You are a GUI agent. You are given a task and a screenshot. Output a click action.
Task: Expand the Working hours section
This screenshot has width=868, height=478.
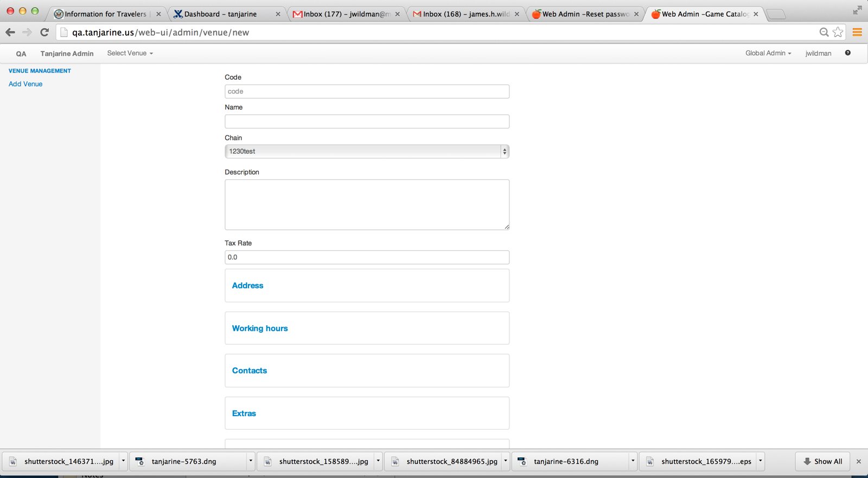(260, 328)
